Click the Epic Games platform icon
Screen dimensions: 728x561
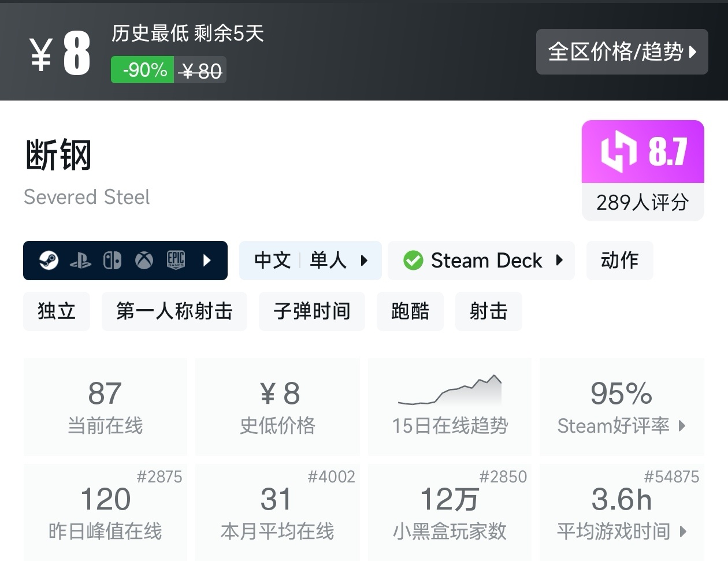(x=176, y=261)
